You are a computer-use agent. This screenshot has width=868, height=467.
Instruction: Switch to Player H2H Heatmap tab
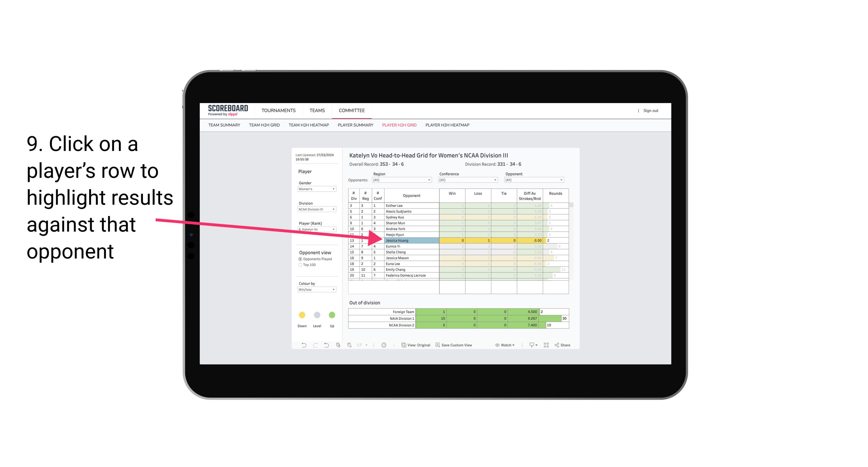point(448,126)
